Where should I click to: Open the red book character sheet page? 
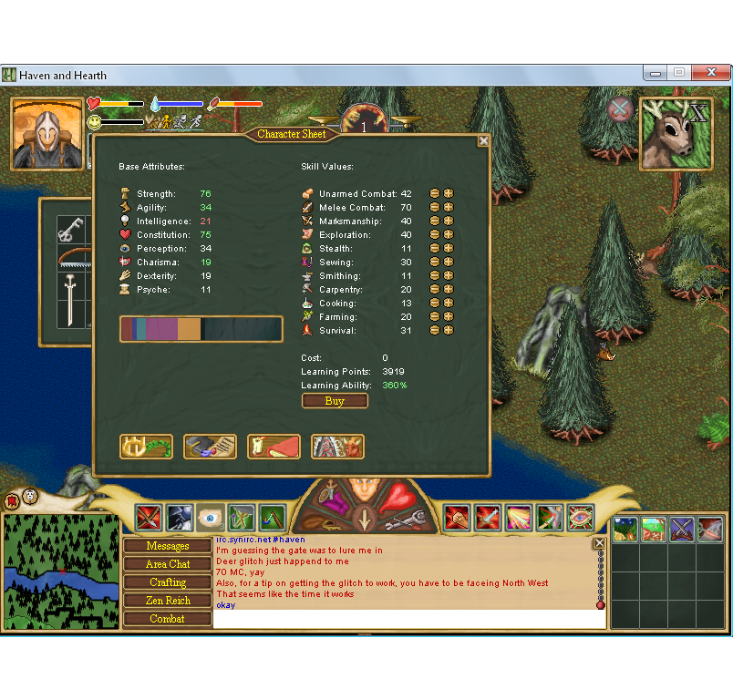(274, 446)
